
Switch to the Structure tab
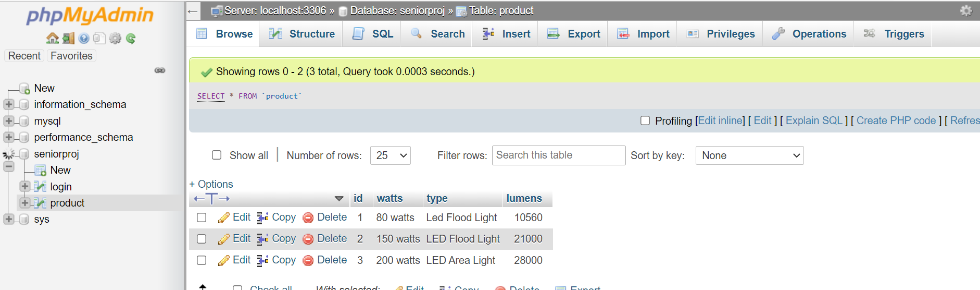point(301,34)
